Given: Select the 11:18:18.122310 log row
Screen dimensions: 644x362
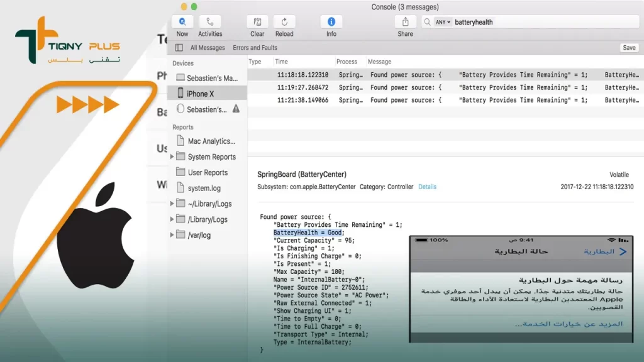Looking at the screenshot, I should point(446,75).
